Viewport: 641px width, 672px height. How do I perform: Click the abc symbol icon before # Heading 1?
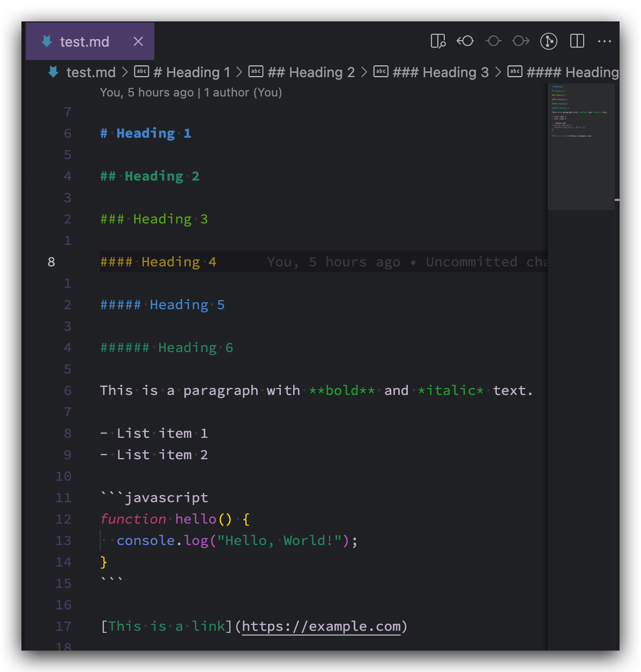coord(141,71)
